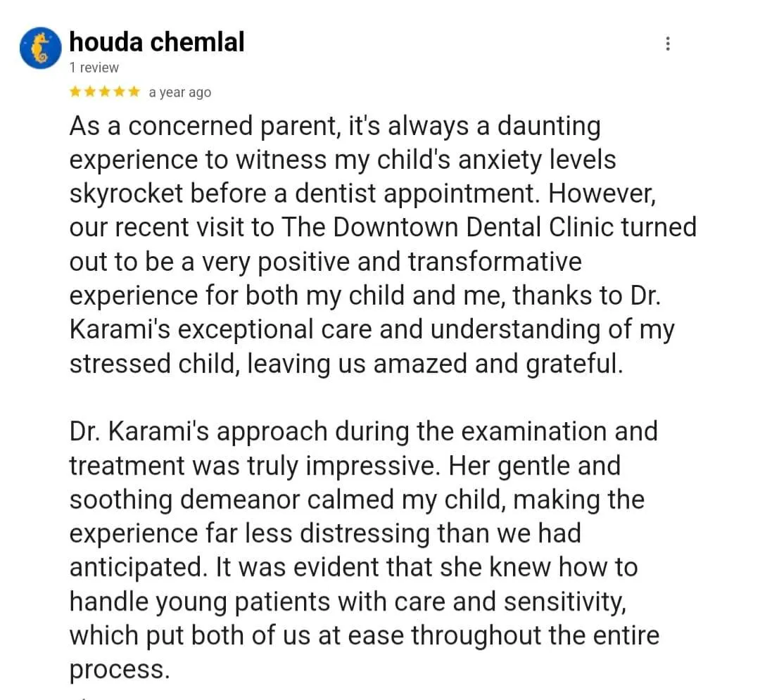The width and height of the screenshot is (760, 700).
Task: Open the three-dot more options menu
Action: point(668,44)
